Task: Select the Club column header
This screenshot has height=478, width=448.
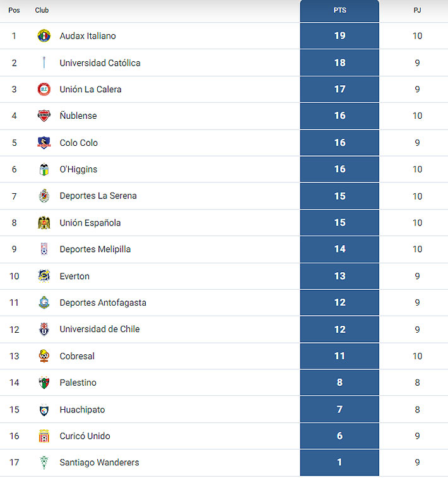Action: click(42, 10)
